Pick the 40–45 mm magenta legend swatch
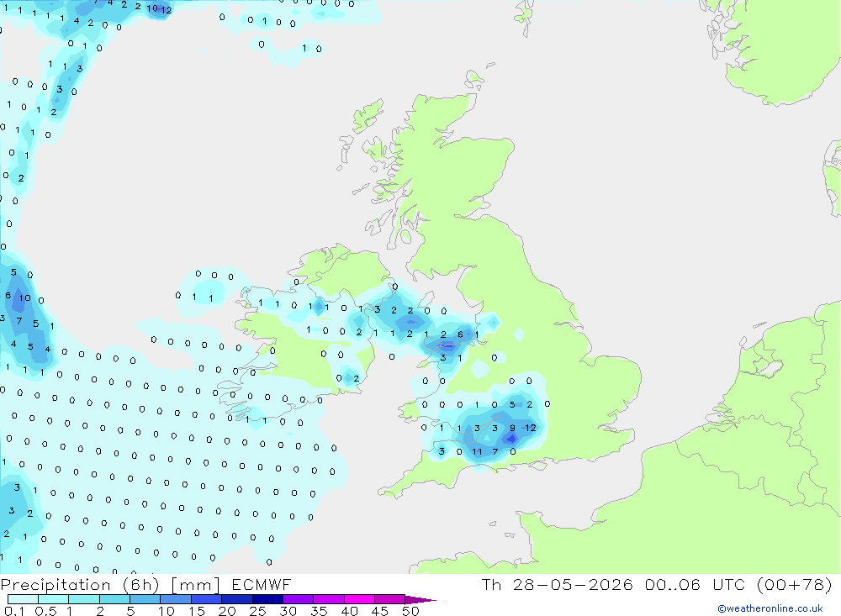841x616 pixels. pyautogui.click(x=359, y=599)
